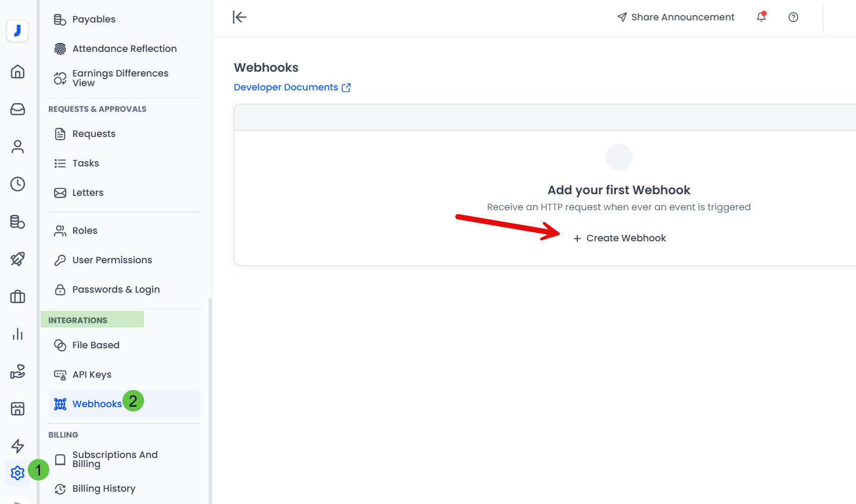The image size is (856, 504).
Task: Open the reports bar chart icon
Action: tap(18, 334)
